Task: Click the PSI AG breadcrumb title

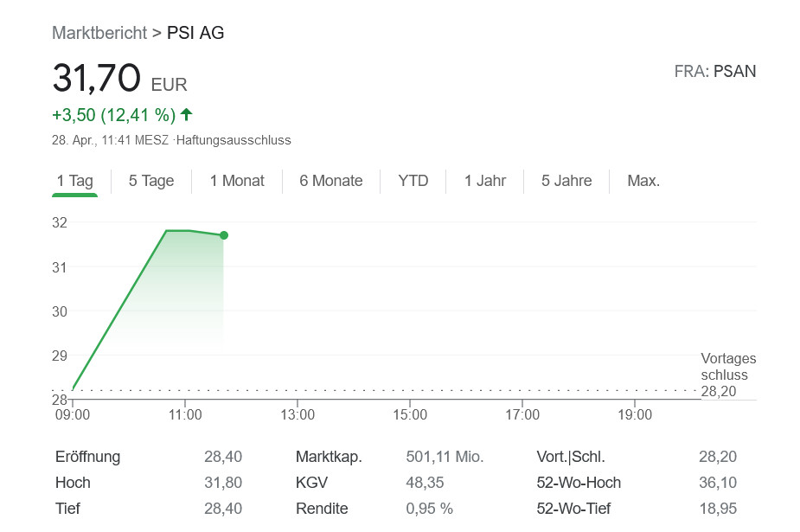Action: click(195, 33)
